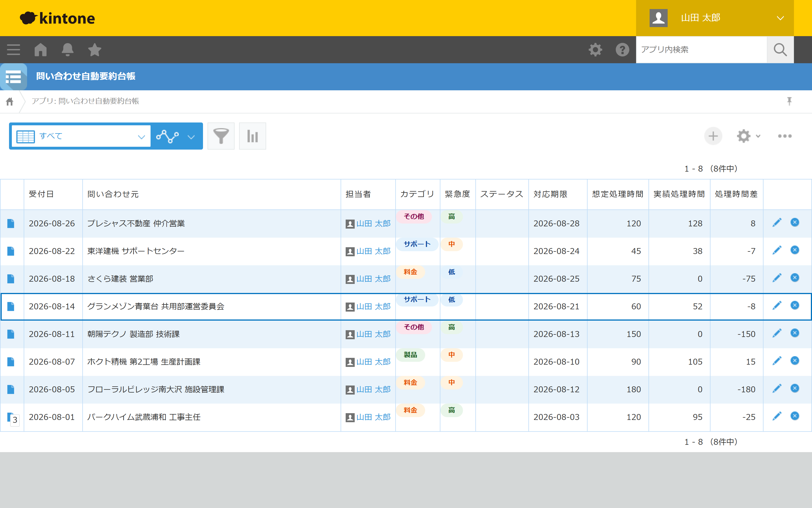Click the kintone logo

pyautogui.click(x=58, y=18)
